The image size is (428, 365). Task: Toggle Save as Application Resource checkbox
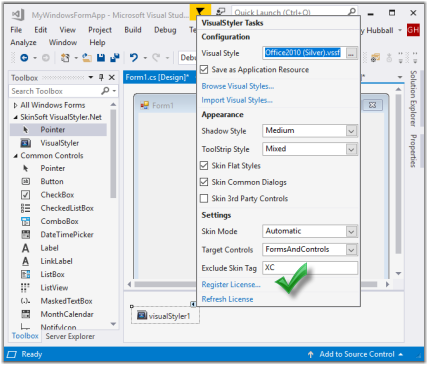(x=204, y=69)
